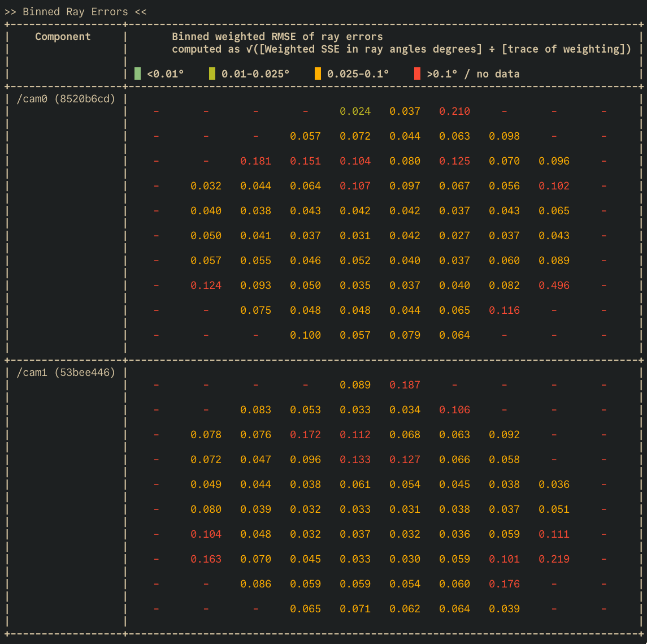The height and width of the screenshot is (644, 647).
Task: Click the 'computed as √(...)' formula line
Action: point(402,49)
